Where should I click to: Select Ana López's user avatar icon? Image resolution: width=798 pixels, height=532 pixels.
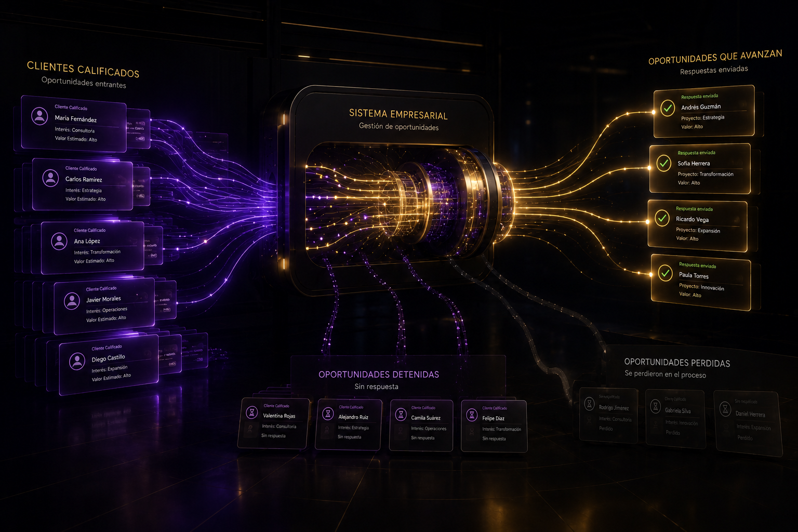point(59,241)
